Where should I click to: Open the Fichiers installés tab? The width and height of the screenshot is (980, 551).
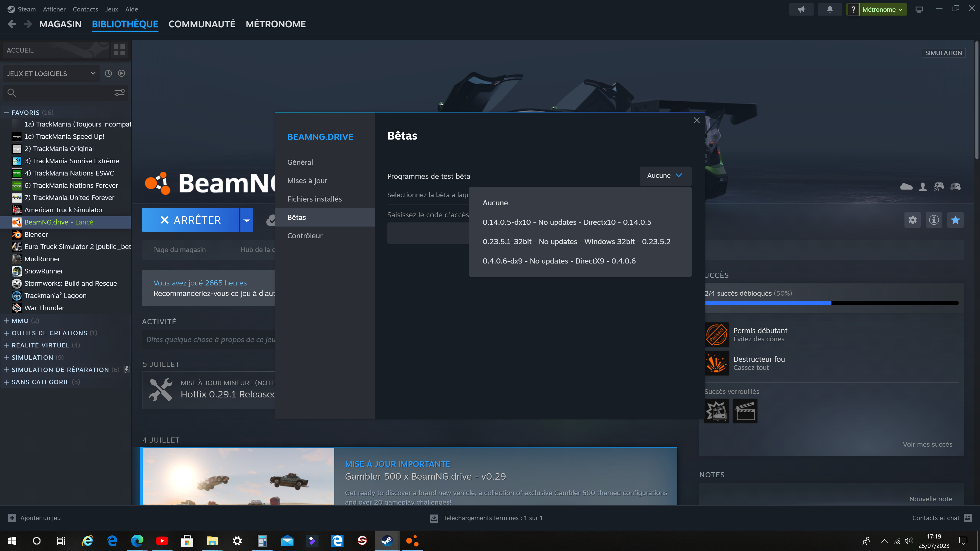pos(325,199)
